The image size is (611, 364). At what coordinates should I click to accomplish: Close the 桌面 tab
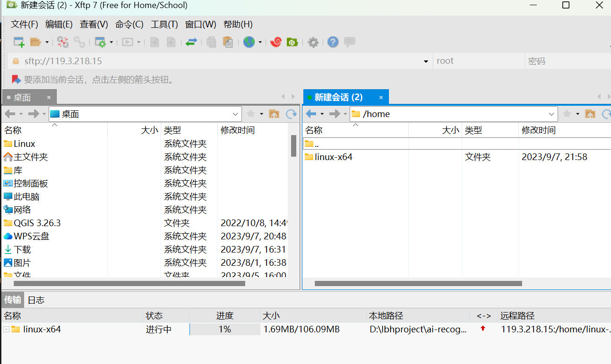pos(49,98)
